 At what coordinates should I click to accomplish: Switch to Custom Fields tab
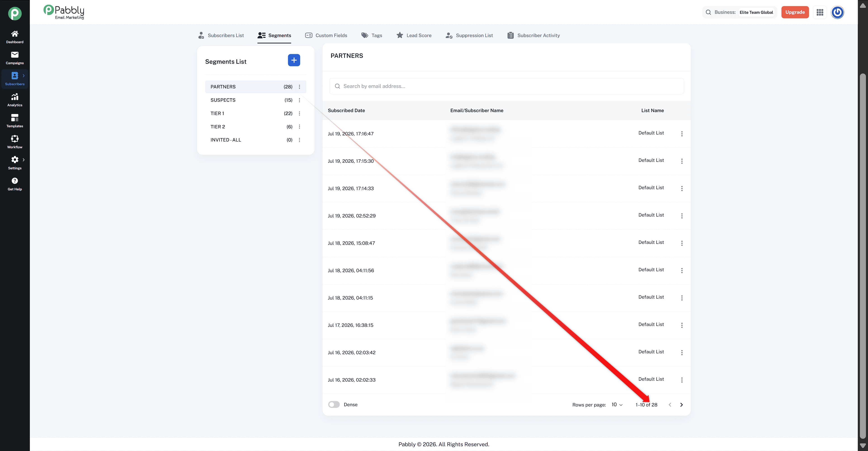point(326,35)
